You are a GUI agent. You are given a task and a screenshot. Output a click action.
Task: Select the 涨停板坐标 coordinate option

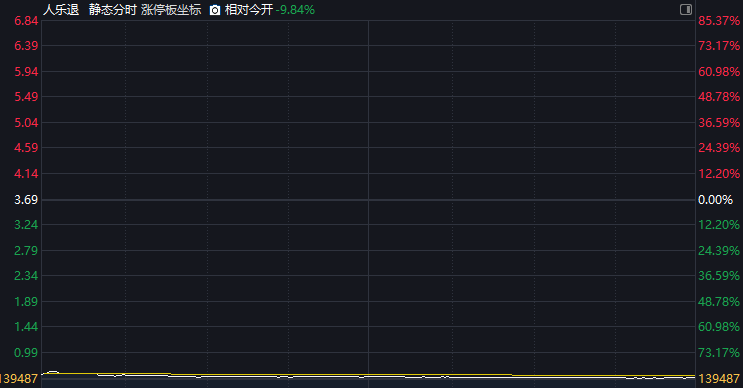click(171, 9)
